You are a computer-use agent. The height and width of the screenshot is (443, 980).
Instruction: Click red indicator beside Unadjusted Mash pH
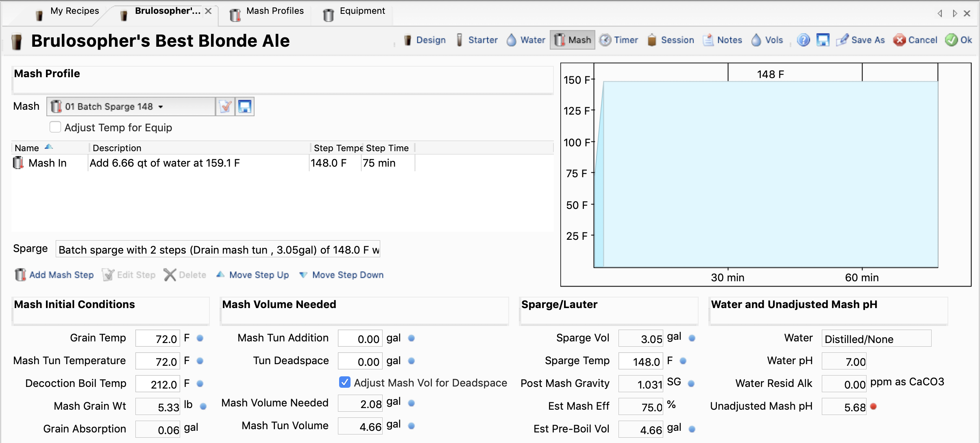point(873,406)
